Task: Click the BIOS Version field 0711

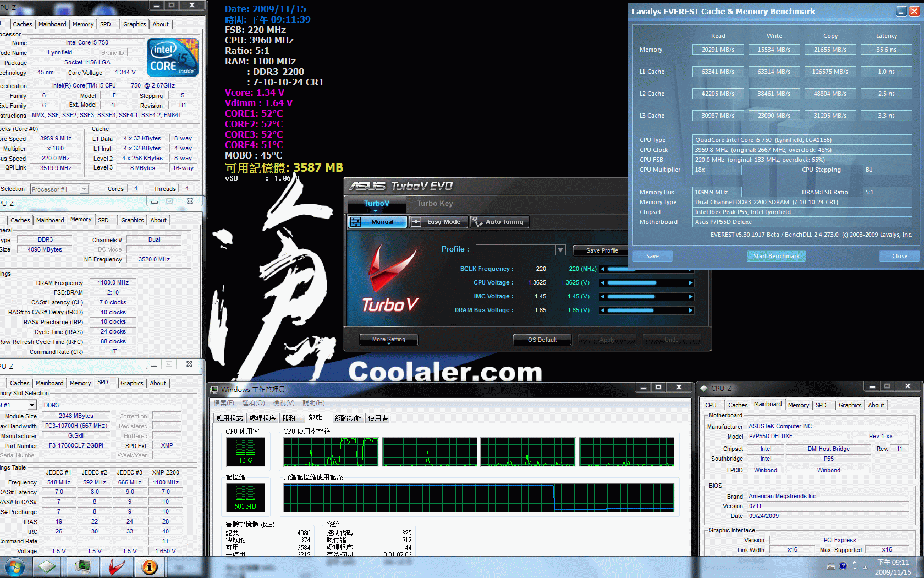Action: (828, 506)
